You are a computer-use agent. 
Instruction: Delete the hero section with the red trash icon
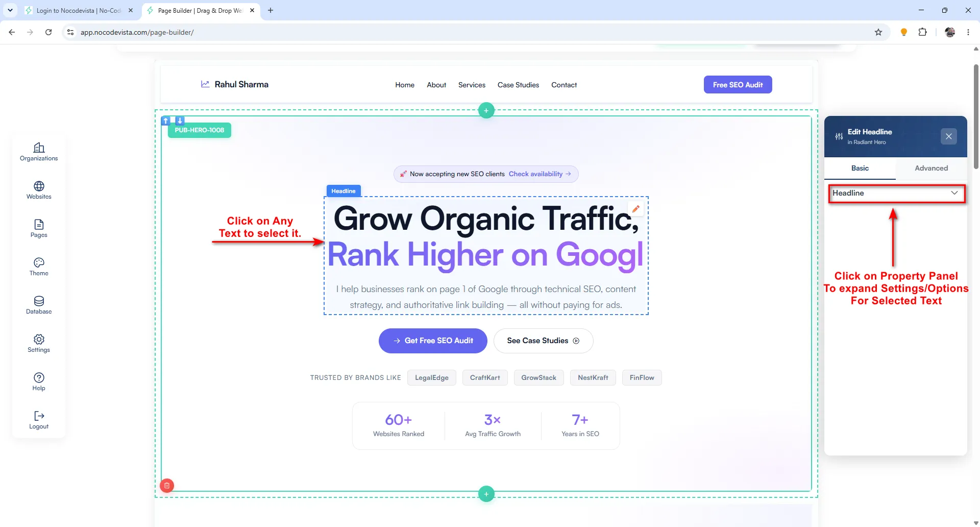tap(167, 486)
